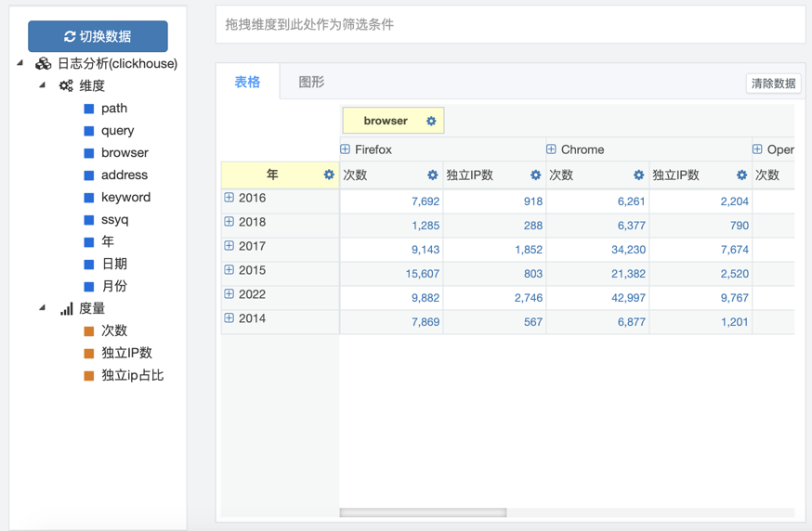Click the blue square beside ssyq

(x=89, y=220)
